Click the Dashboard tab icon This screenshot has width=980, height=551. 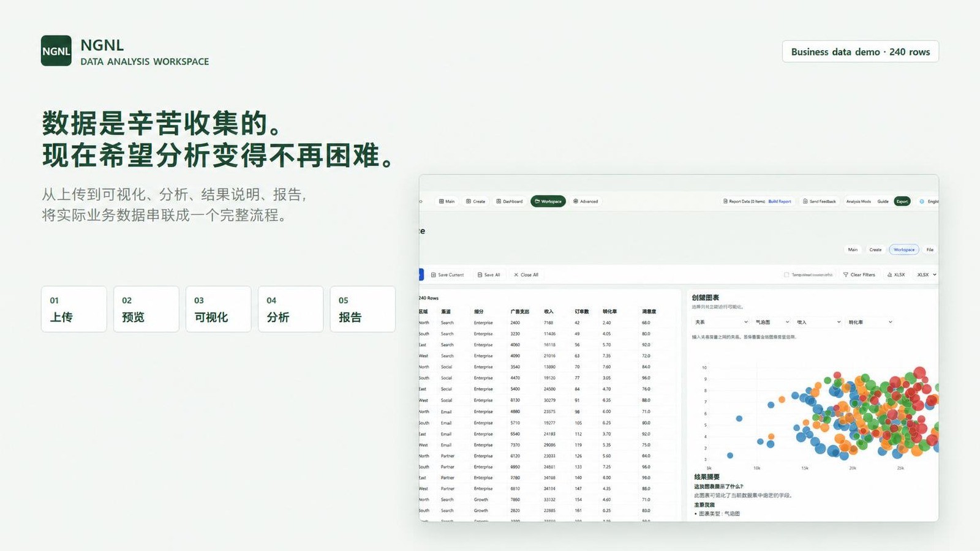coord(499,201)
